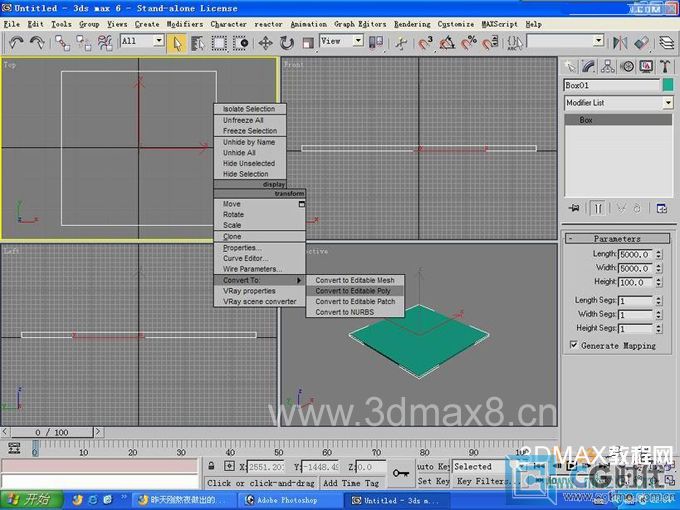Activate the Select and Scale tool
The height and width of the screenshot is (510, 680).
click(308, 42)
